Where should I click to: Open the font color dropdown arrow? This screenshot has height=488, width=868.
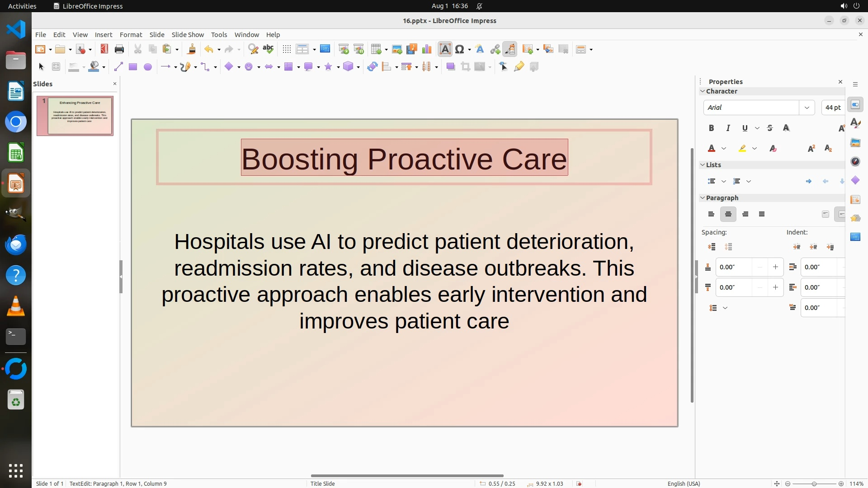pyautogui.click(x=724, y=149)
